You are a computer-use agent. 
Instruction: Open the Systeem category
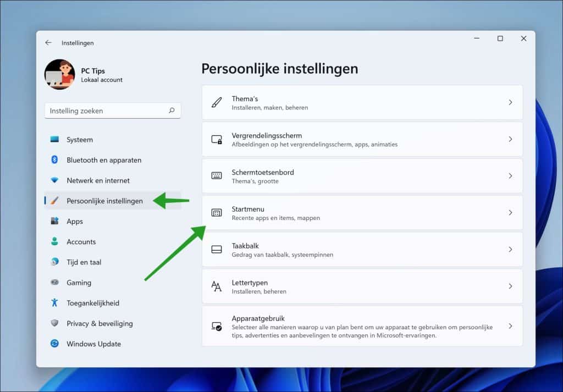113,140
